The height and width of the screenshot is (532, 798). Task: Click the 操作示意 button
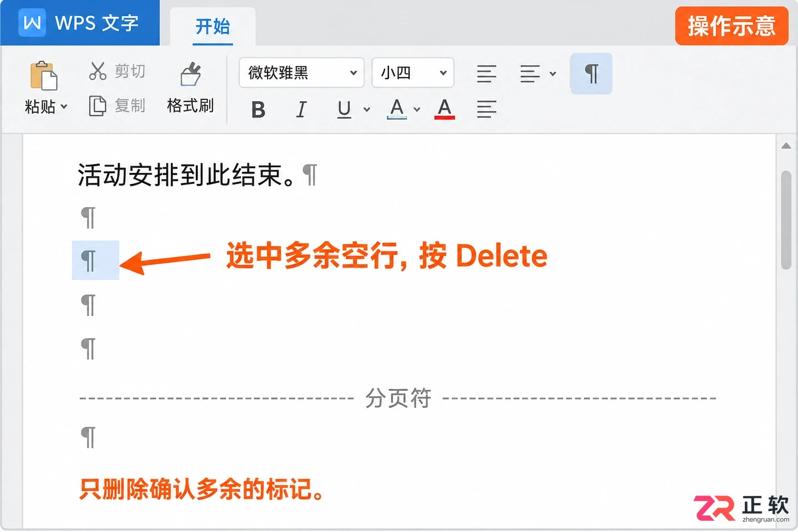(x=731, y=25)
